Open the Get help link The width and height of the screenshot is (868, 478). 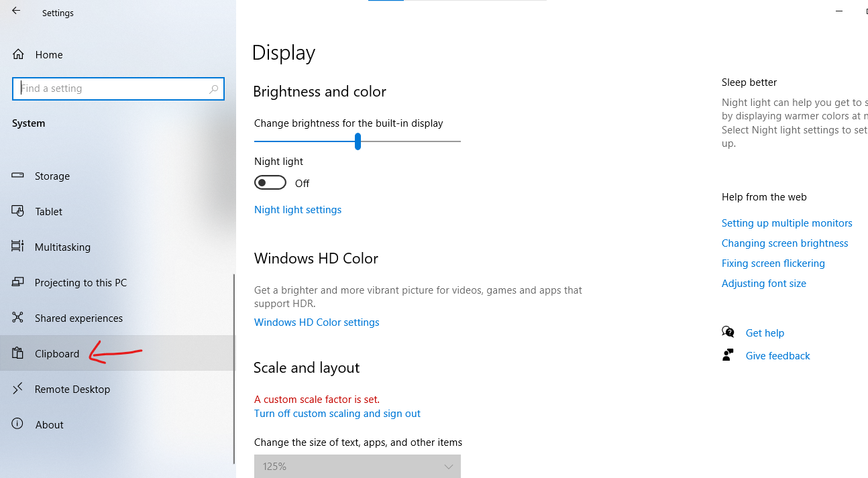765,333
